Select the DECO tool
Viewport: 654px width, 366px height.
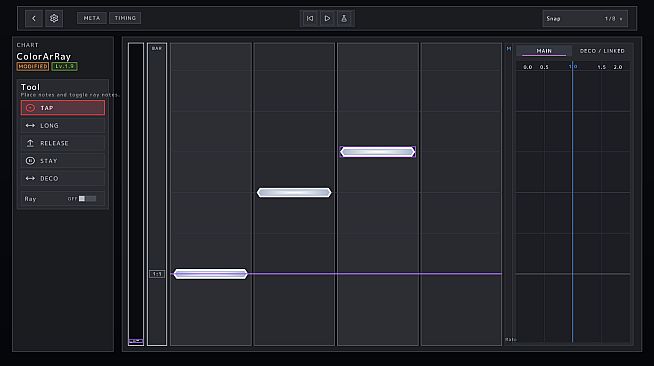[63, 178]
